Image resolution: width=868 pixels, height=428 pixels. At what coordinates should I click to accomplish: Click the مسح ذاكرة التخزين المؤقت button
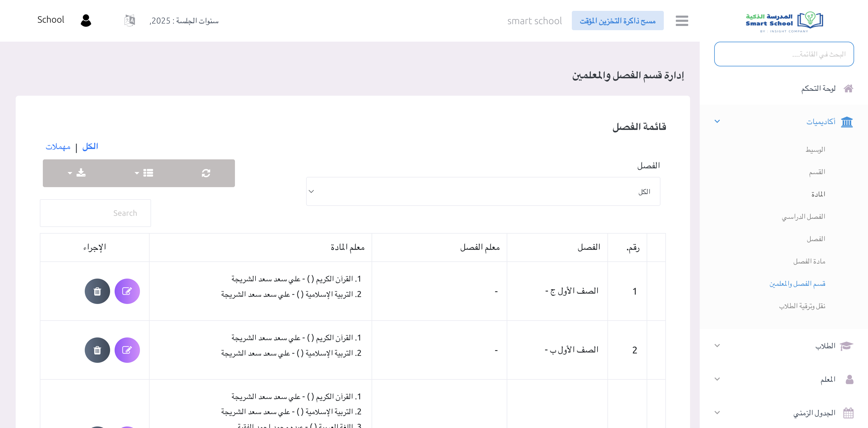coord(617,21)
